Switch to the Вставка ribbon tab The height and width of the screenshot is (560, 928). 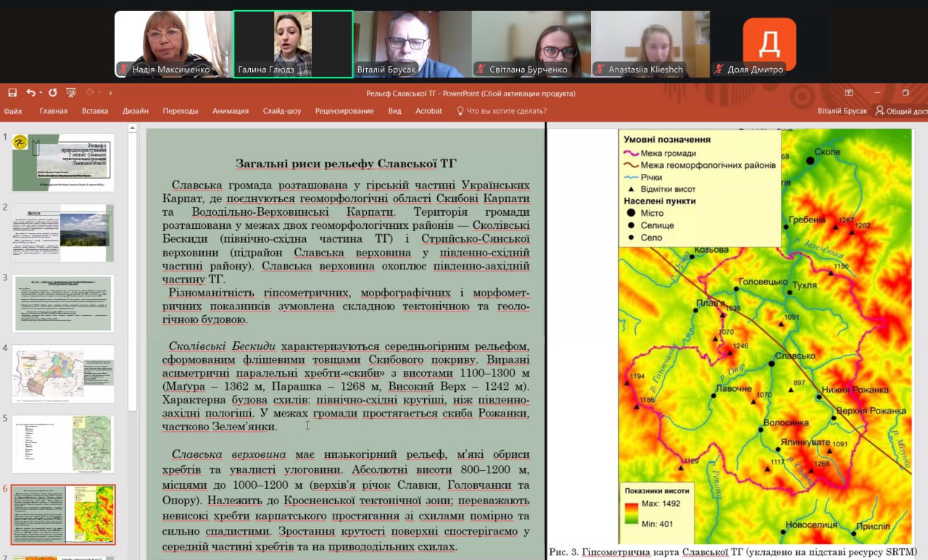click(x=95, y=111)
